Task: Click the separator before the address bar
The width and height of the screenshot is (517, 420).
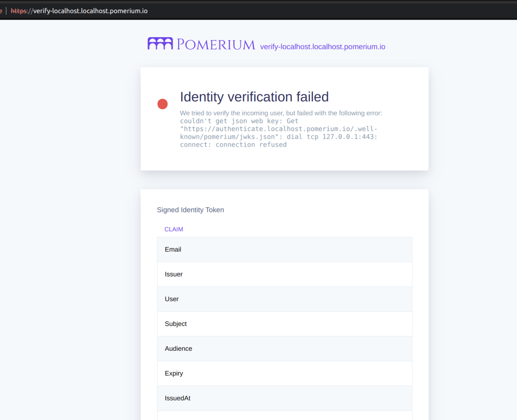Action: [6, 11]
